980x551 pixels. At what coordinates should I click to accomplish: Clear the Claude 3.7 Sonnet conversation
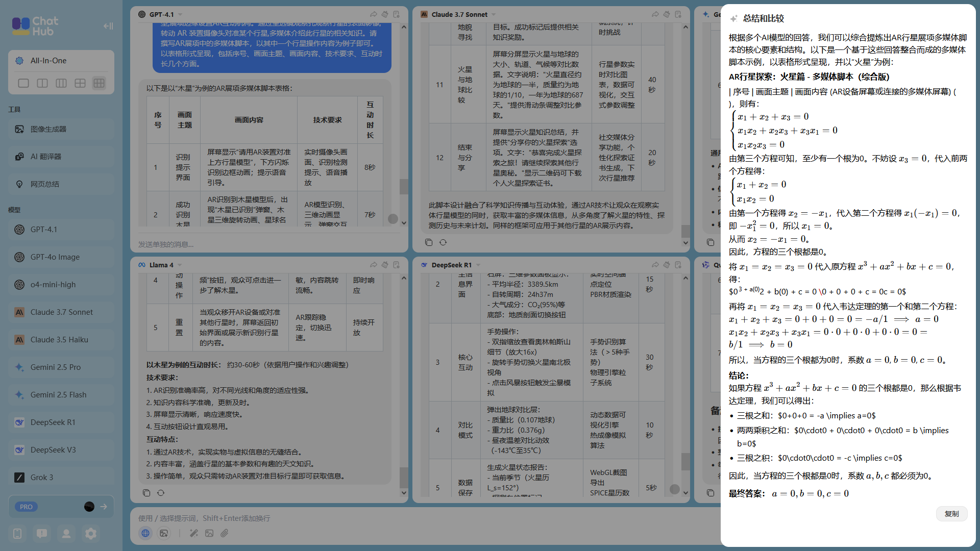click(x=667, y=14)
